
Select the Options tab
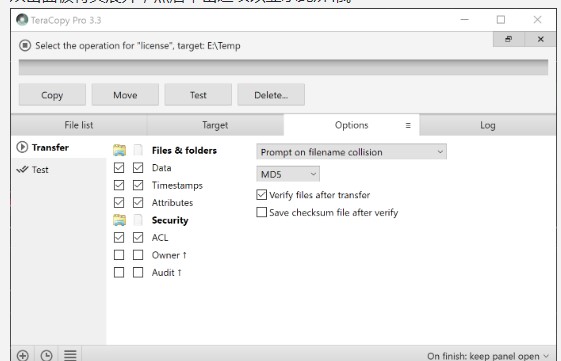pyautogui.click(x=351, y=125)
